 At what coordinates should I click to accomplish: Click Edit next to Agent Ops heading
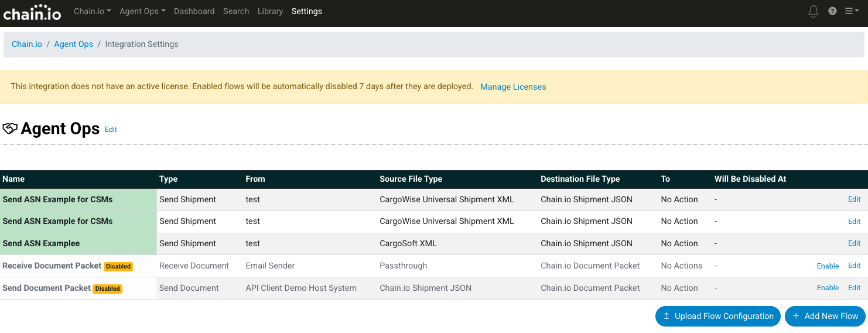pyautogui.click(x=111, y=130)
